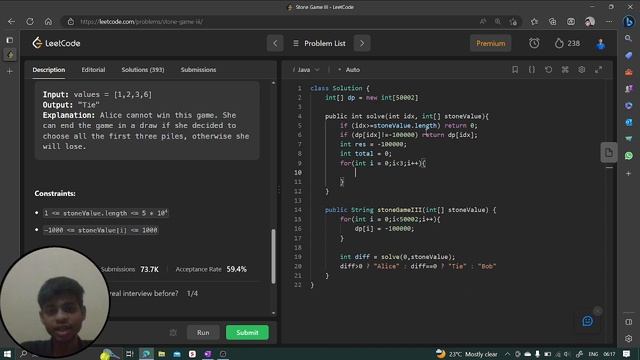The width and height of the screenshot is (640, 360).
Task: Open Edge sidebar search icon
Action: [x=629, y=38]
